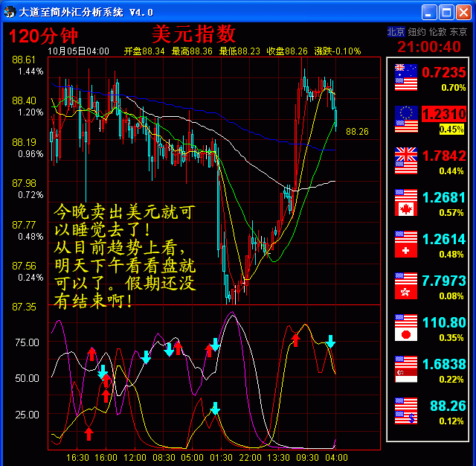Click the 110.80 USD/JPY quote
476x466 pixels.
click(x=444, y=322)
